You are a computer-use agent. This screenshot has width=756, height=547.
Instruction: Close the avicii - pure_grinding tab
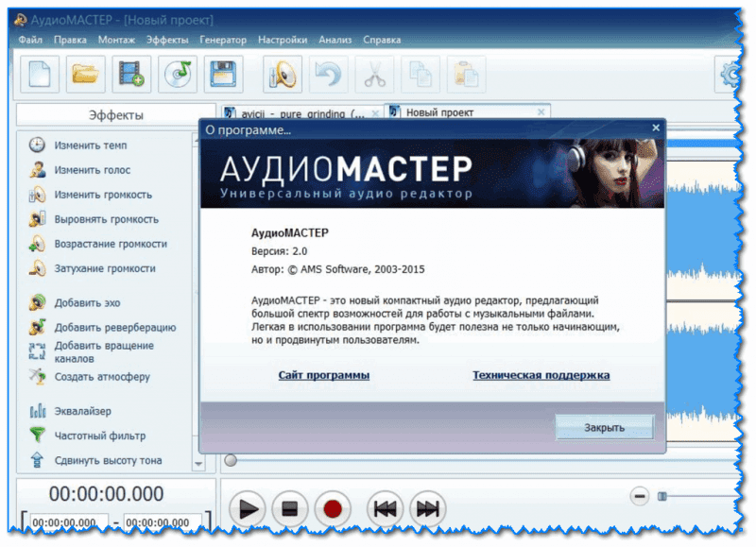click(x=375, y=113)
